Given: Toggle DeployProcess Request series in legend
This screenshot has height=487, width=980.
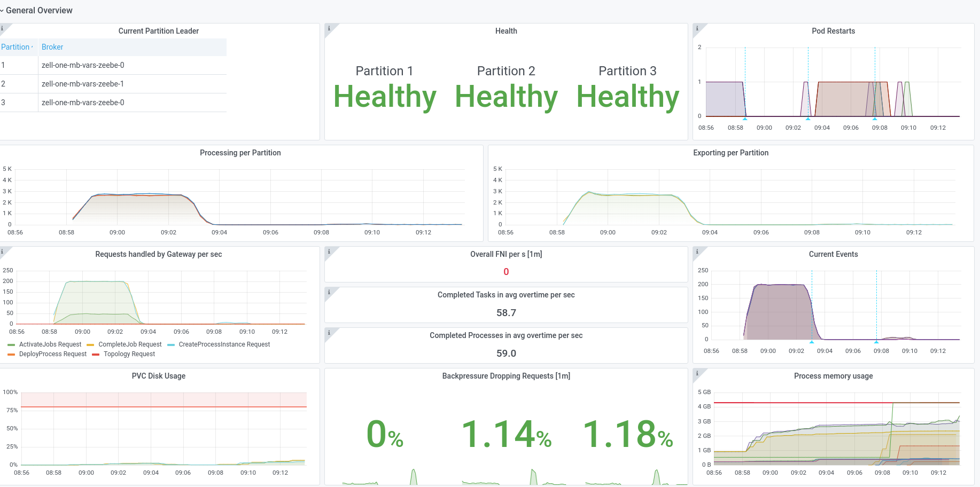Looking at the screenshot, I should point(53,354).
